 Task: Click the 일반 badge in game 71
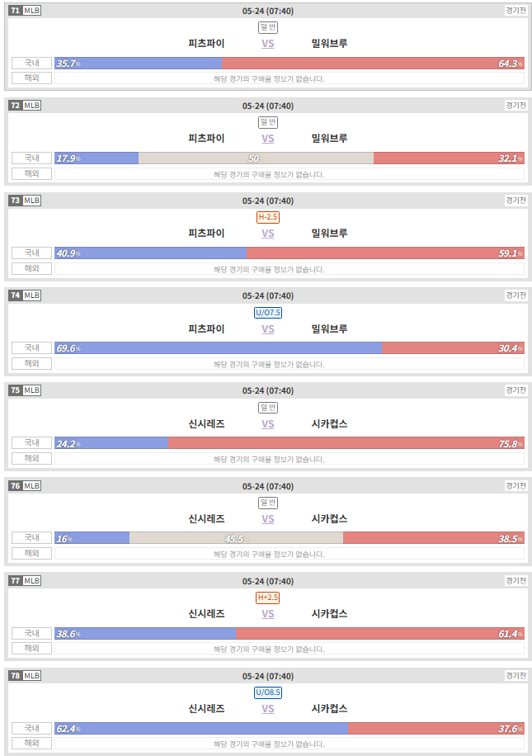(268, 27)
